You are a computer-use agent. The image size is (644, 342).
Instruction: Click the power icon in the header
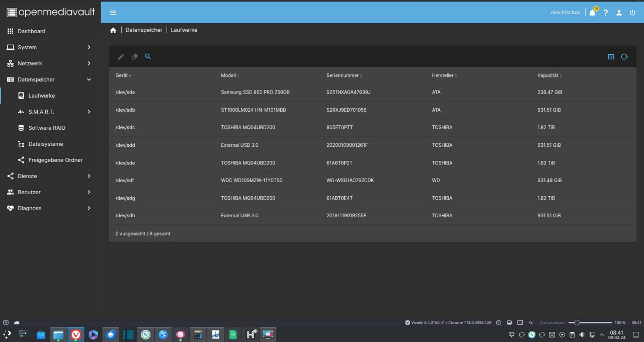click(x=632, y=13)
